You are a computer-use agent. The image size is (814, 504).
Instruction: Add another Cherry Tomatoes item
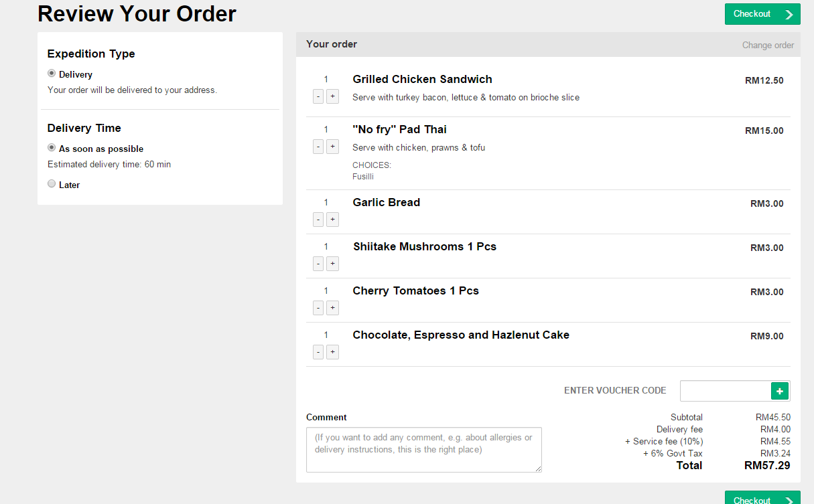click(x=332, y=308)
